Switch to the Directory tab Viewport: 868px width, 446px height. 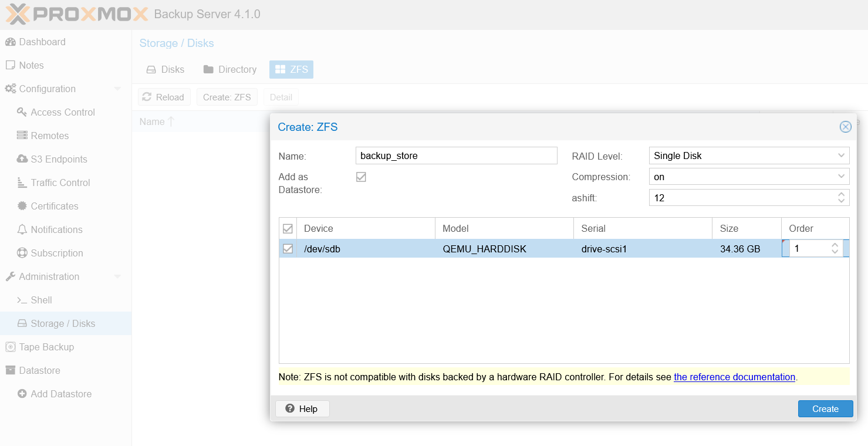coord(230,69)
